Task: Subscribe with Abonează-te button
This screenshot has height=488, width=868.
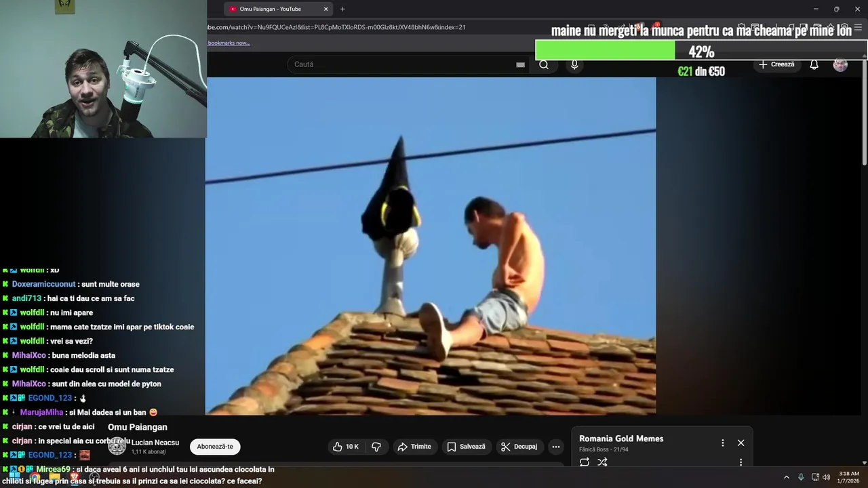Action: (215, 447)
